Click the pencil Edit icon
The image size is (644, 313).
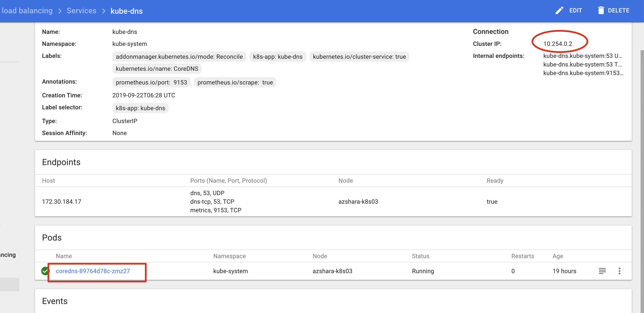[x=559, y=11]
